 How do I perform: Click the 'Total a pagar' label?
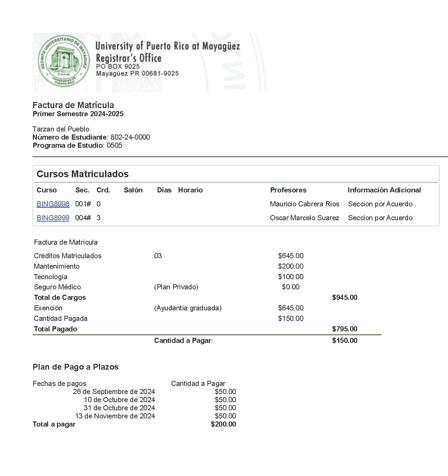coord(54,424)
